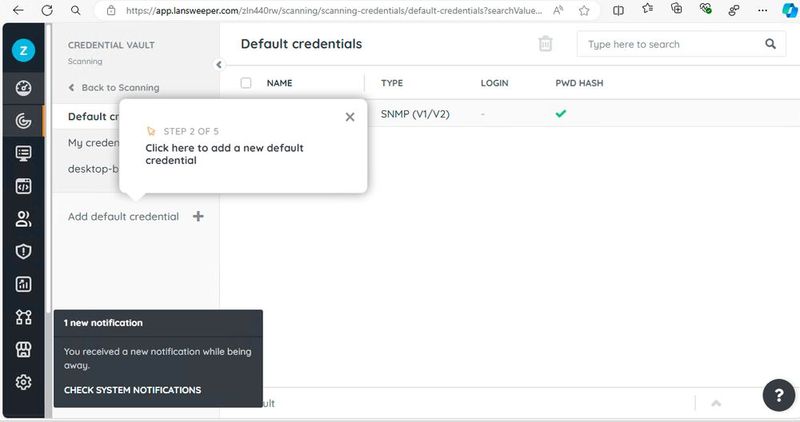Click the Type here to search field
This screenshot has width=800, height=422.
point(670,44)
